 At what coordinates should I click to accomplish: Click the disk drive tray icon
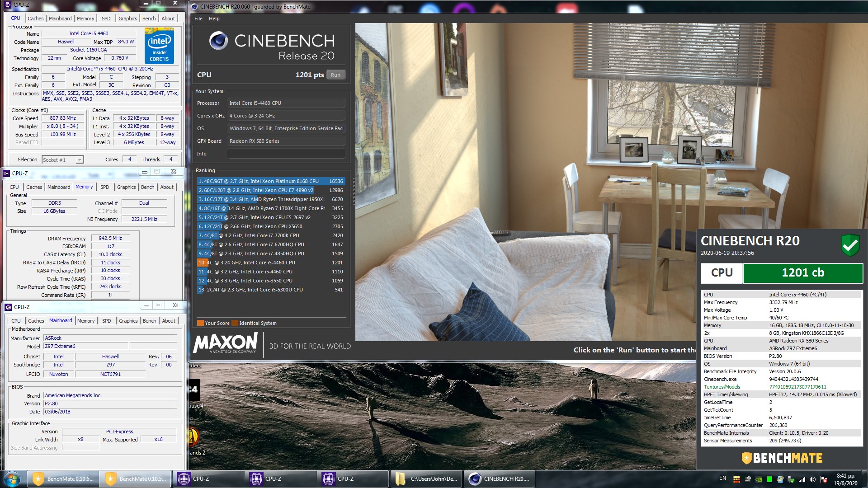748,479
